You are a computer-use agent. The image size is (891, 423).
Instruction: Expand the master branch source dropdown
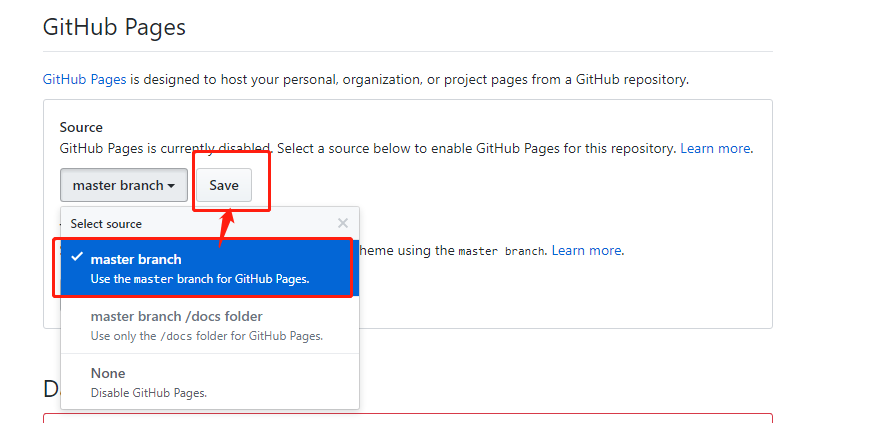123,185
